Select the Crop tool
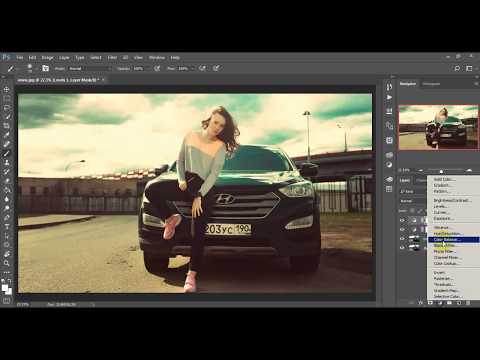The width and height of the screenshot is (480, 360). point(6,126)
